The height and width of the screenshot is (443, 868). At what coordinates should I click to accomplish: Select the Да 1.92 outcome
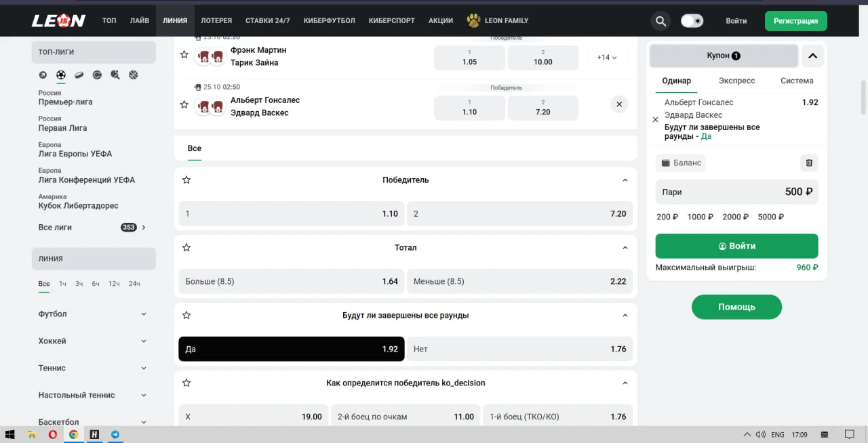pos(292,349)
